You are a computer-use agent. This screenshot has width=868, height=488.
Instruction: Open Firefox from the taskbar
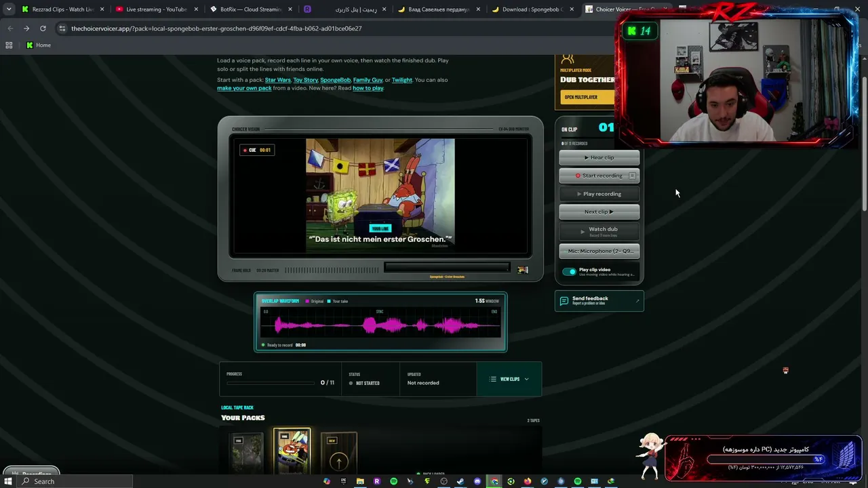(x=528, y=481)
